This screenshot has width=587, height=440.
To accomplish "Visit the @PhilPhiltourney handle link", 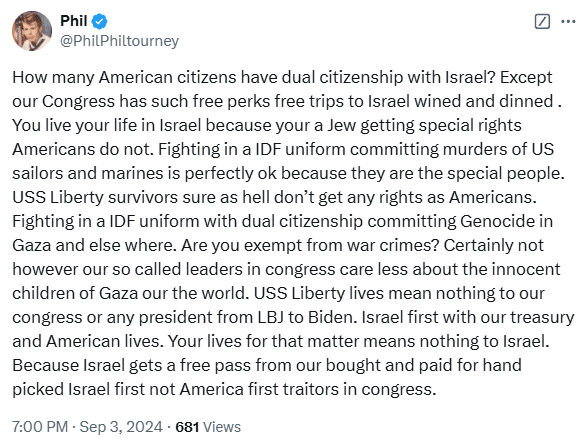I will pyautogui.click(x=120, y=41).
